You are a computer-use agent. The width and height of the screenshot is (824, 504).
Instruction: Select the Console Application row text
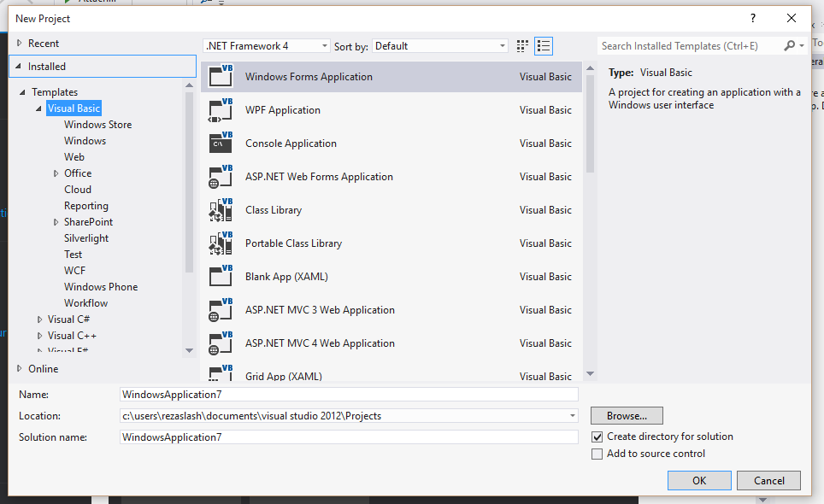tap(291, 144)
